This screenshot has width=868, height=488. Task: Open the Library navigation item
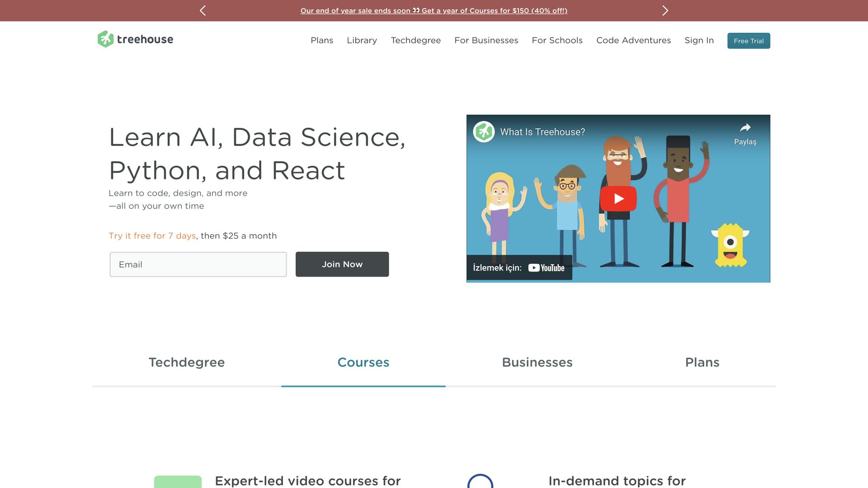[x=362, y=40]
